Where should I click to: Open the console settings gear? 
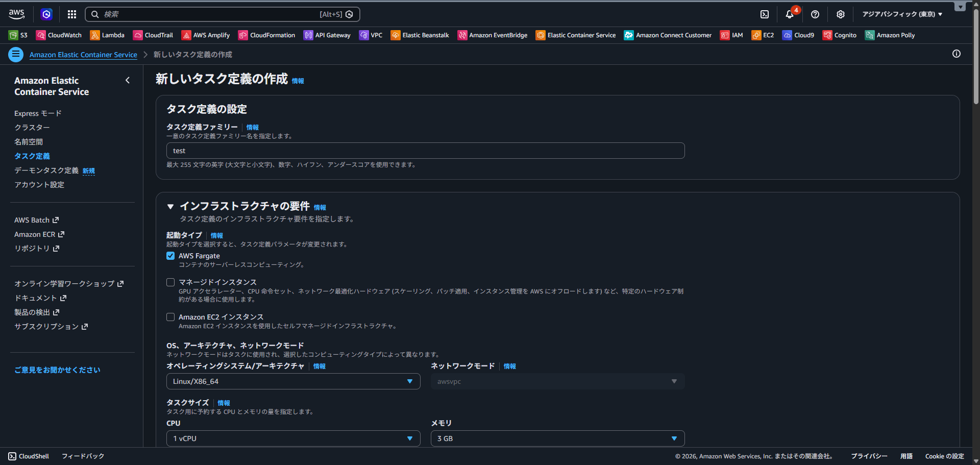click(841, 14)
